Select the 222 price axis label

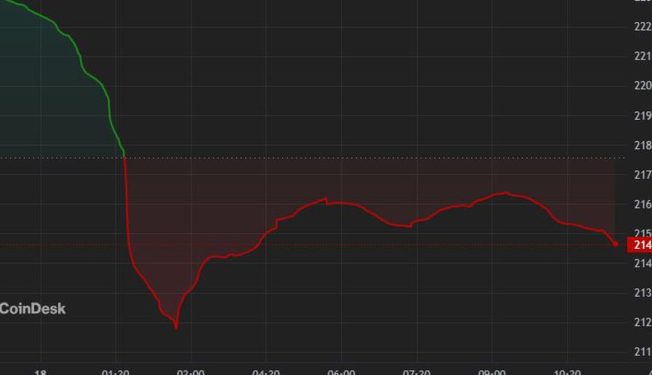point(643,26)
